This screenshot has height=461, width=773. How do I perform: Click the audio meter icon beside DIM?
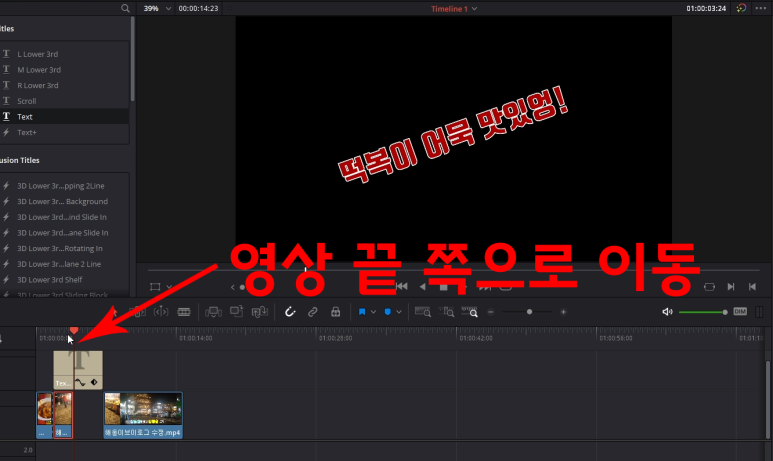pos(759,312)
